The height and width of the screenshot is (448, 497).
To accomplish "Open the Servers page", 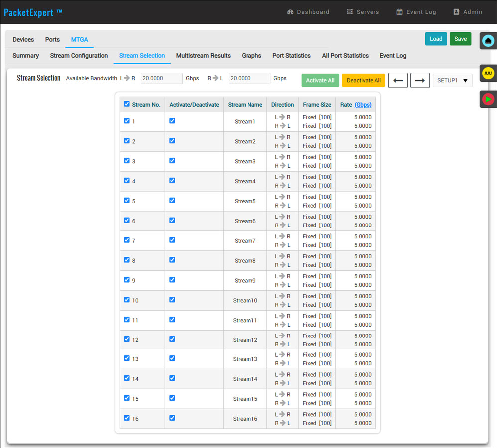I will click(x=363, y=12).
